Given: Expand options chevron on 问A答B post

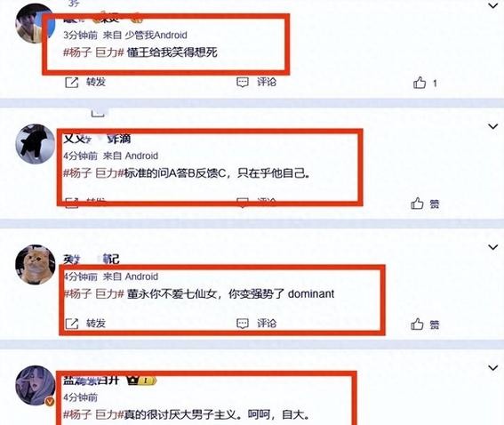Looking at the screenshot, I should coord(492,126).
